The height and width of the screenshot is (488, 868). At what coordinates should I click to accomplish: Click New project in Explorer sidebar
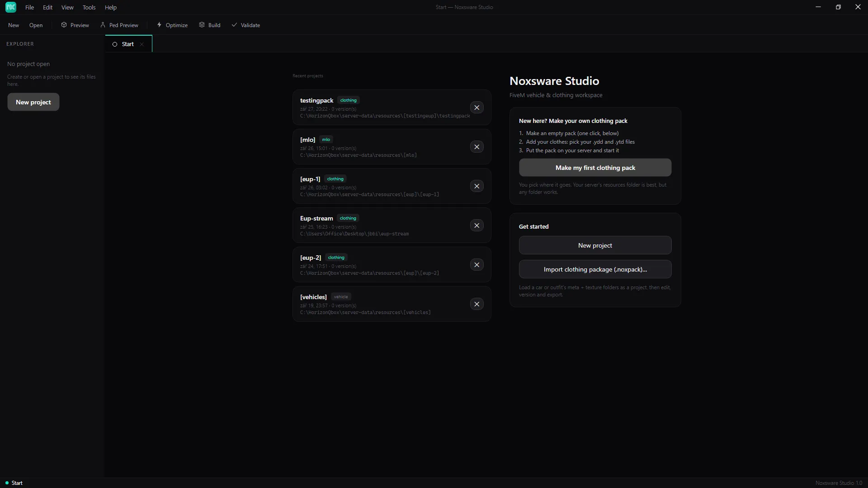click(33, 102)
